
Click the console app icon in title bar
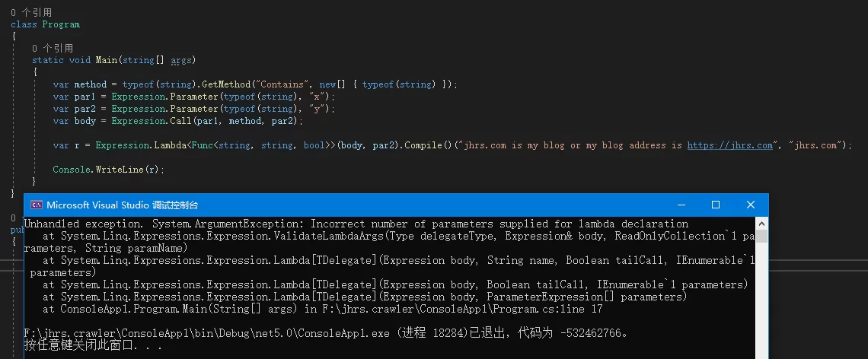click(37, 205)
